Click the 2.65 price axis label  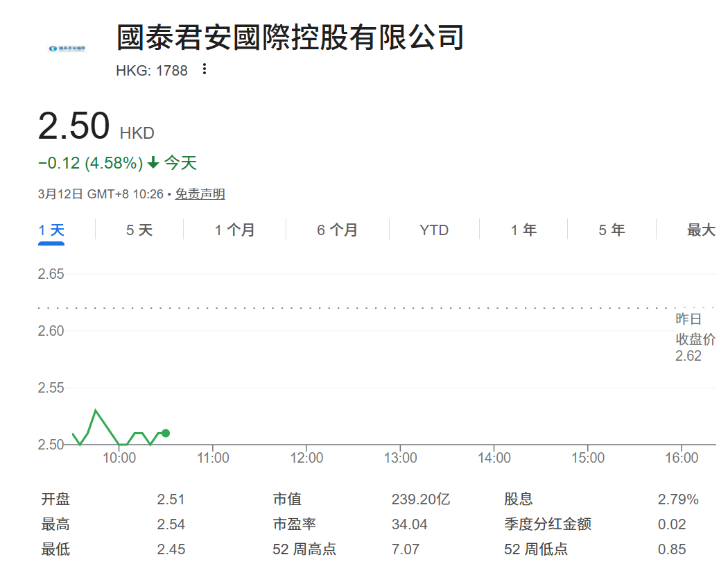[x=51, y=274]
